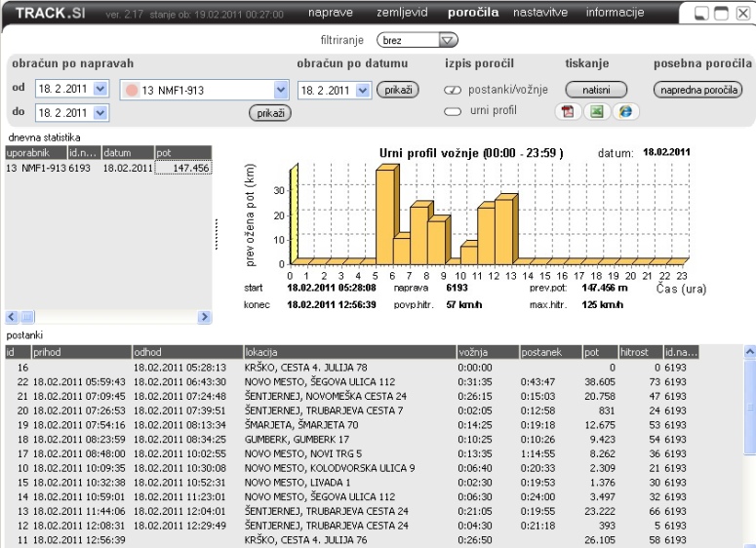Screen dimensions: 756x548
Task: Open the naprave menu
Action: point(331,13)
